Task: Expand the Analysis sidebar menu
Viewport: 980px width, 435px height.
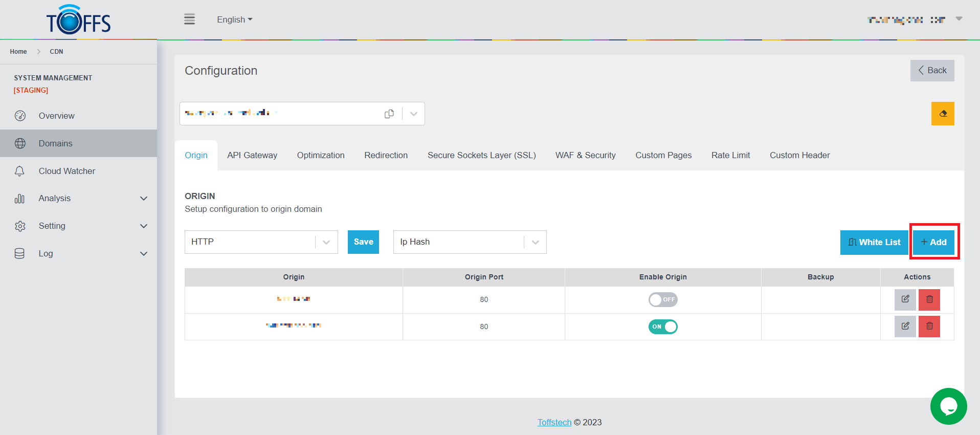Action: [80, 199]
